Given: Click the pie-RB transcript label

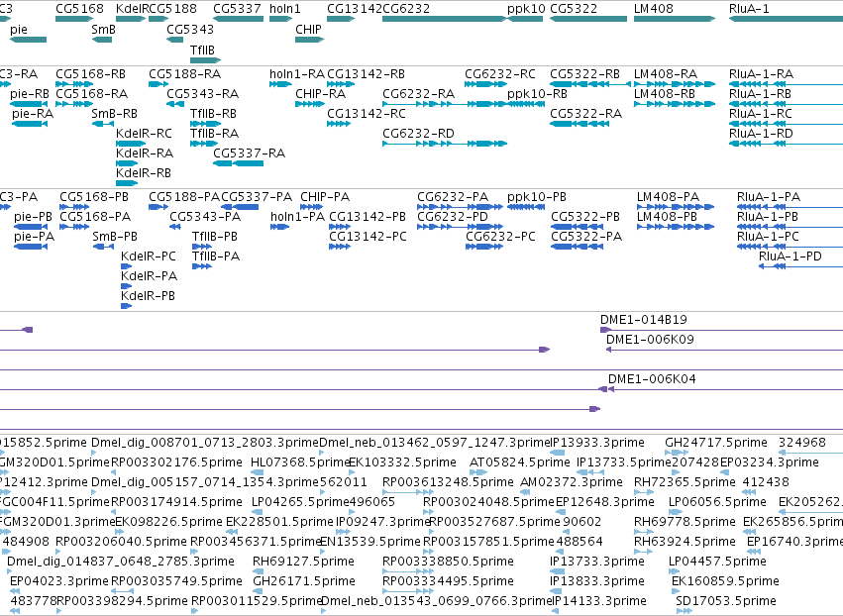Looking at the screenshot, I should click(29, 93).
